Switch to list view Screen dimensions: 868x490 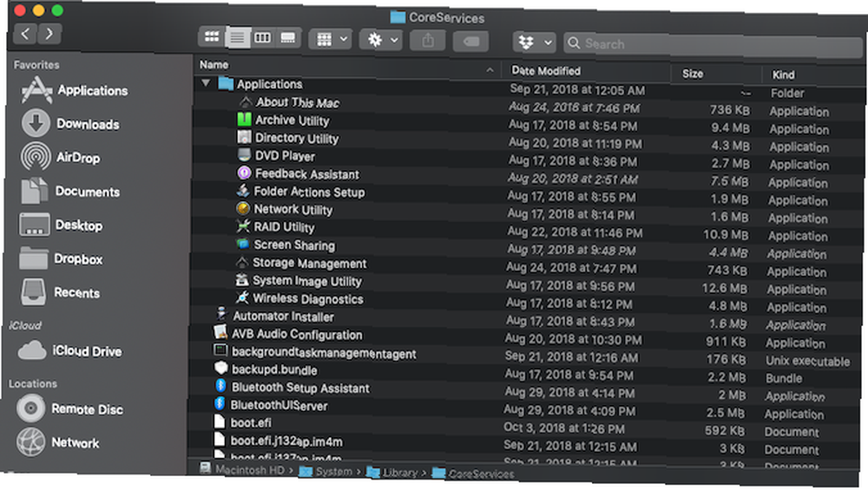[237, 37]
